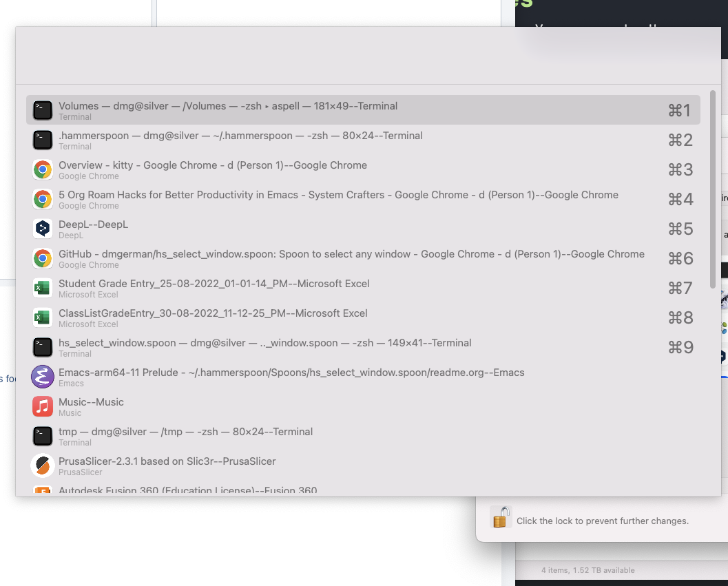Click the DeepL app icon
Viewport: 728px width, 586px height.
pyautogui.click(x=42, y=229)
